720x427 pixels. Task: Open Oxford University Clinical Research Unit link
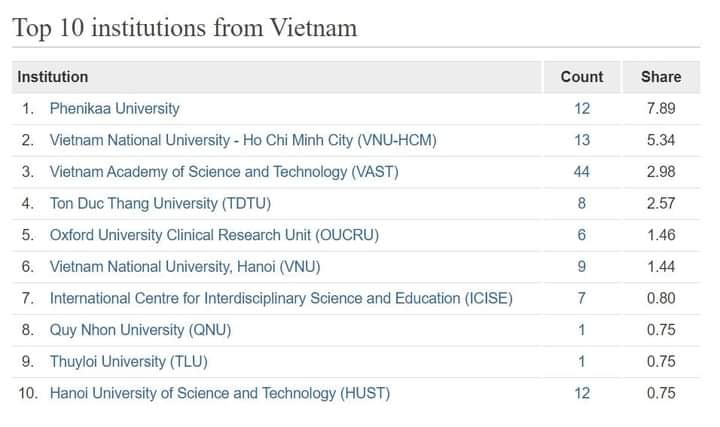coord(214,236)
